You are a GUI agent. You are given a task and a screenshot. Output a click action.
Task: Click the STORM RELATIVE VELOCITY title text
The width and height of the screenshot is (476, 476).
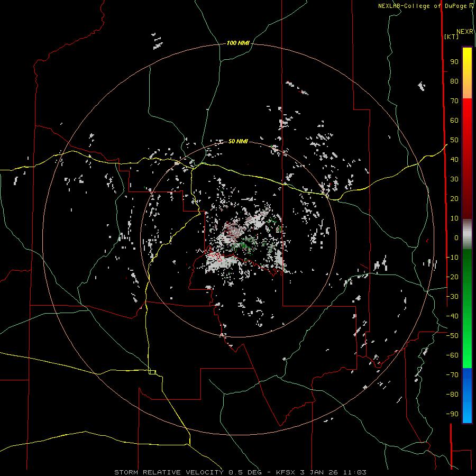click(169, 472)
